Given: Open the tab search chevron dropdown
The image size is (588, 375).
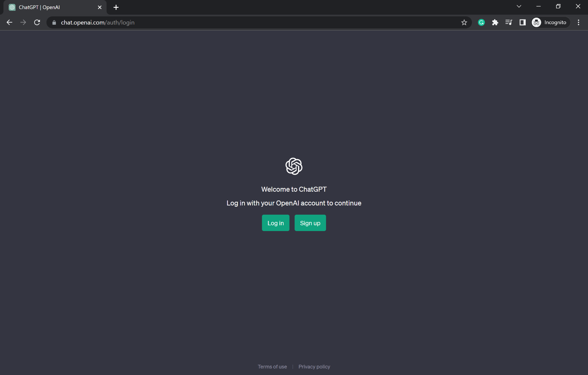Looking at the screenshot, I should point(519,6).
